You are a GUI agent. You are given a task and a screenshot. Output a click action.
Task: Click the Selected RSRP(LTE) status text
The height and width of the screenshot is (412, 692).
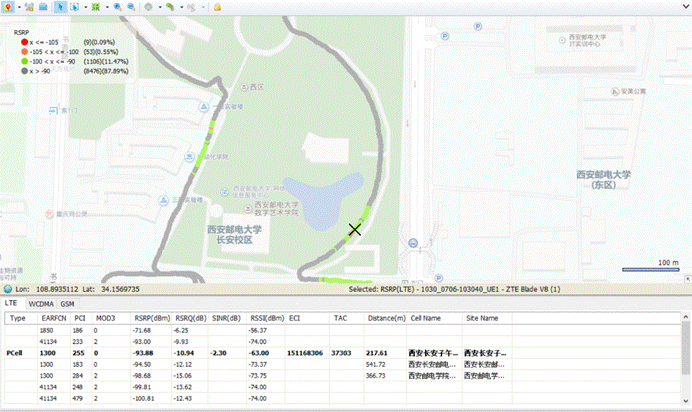(454, 289)
